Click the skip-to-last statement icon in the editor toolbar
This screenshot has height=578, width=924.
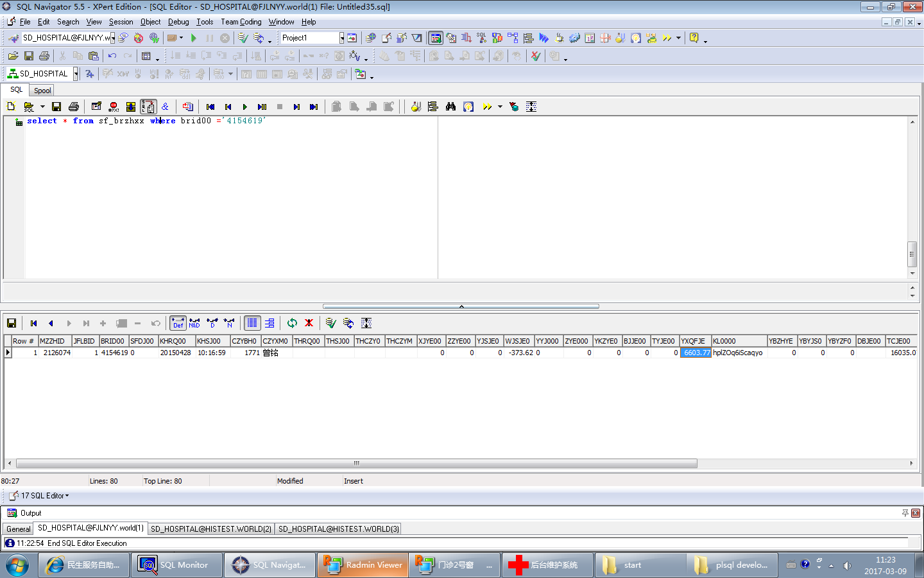coord(314,107)
